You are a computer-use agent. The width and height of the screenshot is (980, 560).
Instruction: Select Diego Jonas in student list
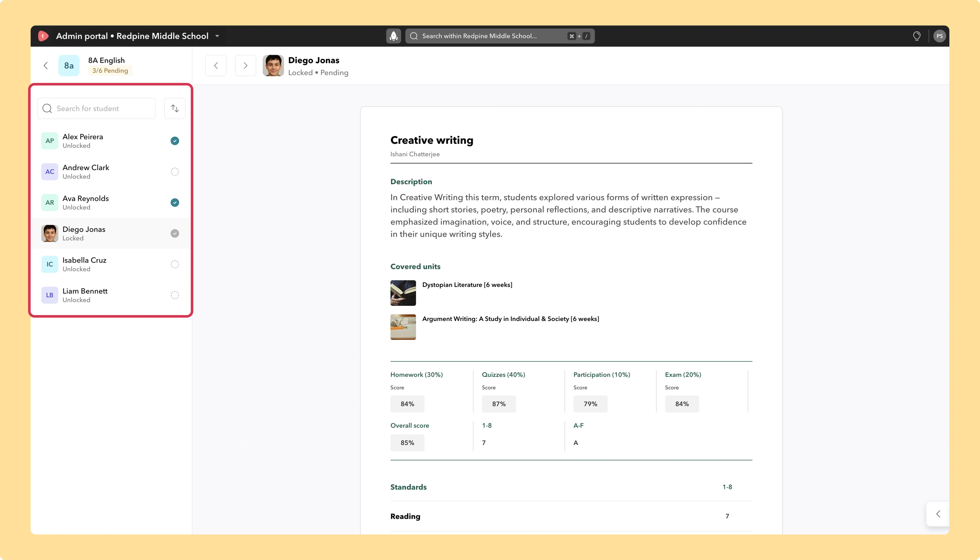(x=110, y=233)
